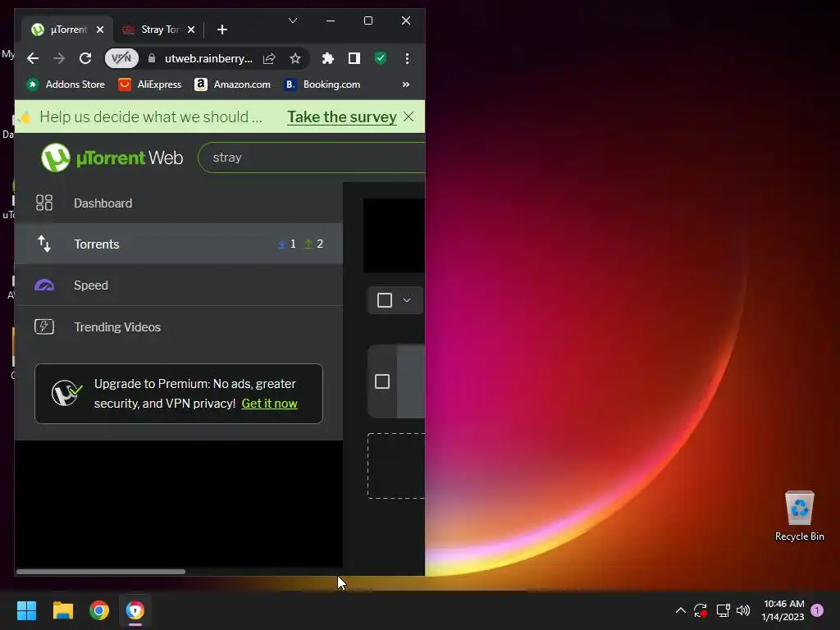Click Get it now premium link
The width and height of the screenshot is (840, 630).
click(269, 404)
